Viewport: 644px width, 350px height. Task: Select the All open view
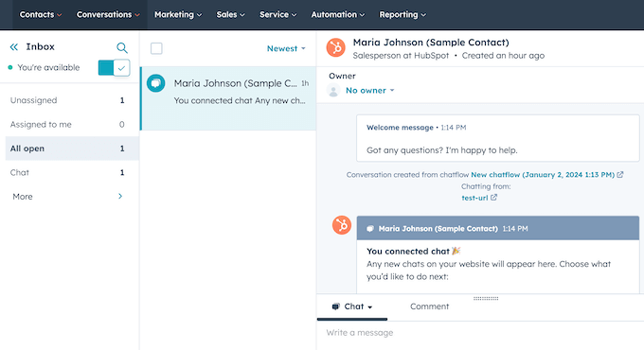(72, 149)
